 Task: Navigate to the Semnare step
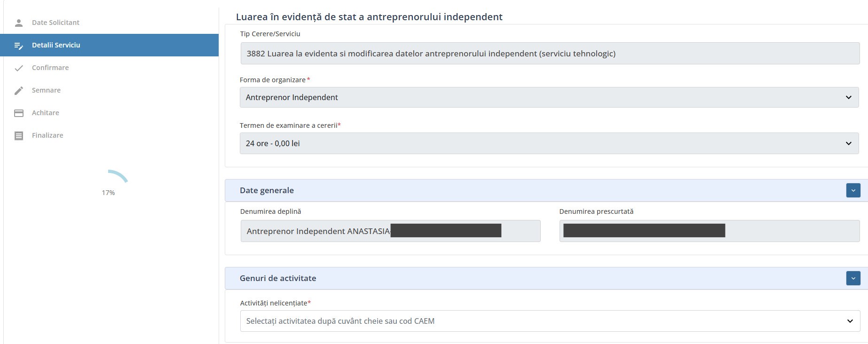tap(46, 90)
